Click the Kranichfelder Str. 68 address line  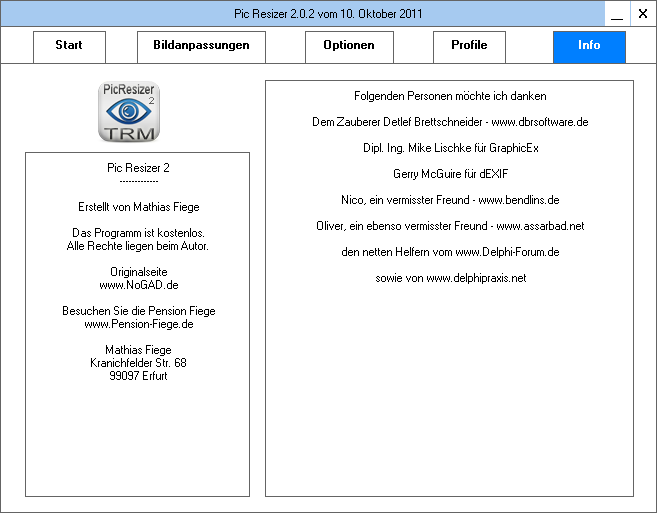click(138, 363)
